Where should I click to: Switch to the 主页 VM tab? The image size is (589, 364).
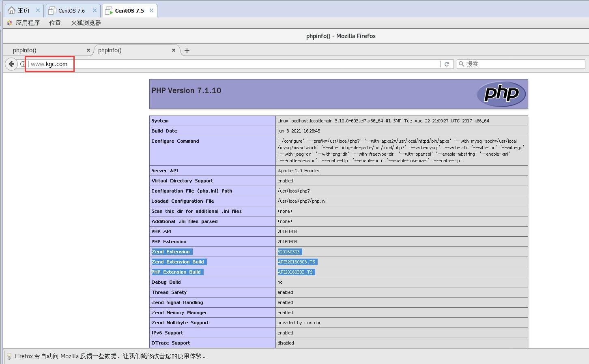pos(24,11)
